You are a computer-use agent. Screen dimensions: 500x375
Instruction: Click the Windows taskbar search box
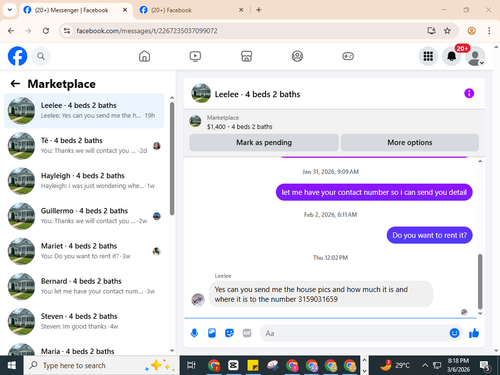click(x=101, y=365)
